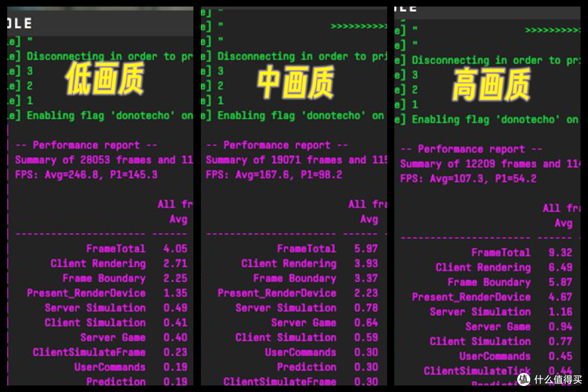Select 'Enabling flag donotecho' line in 高画质 panel
This screenshot has height=392, width=588.
tap(496, 120)
